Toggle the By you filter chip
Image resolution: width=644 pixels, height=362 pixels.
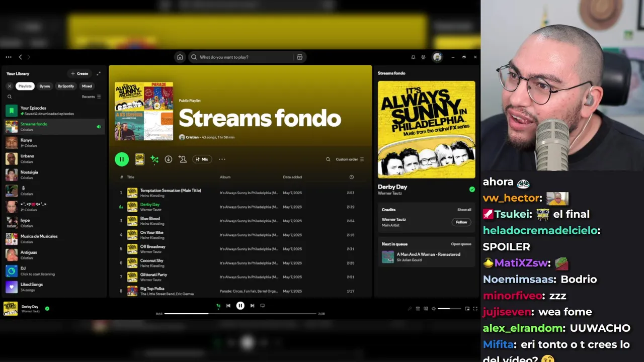(x=45, y=86)
